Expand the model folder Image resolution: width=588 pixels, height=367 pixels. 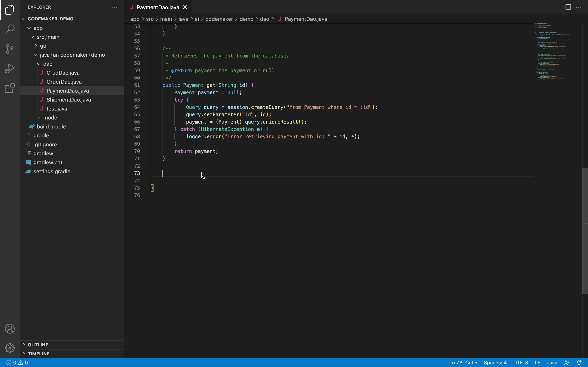click(51, 117)
